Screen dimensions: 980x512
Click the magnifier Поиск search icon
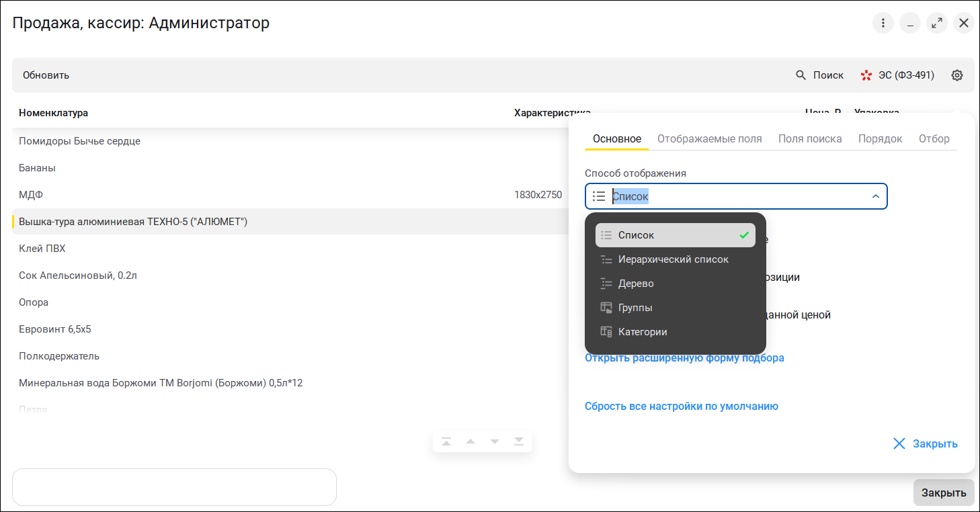click(801, 75)
